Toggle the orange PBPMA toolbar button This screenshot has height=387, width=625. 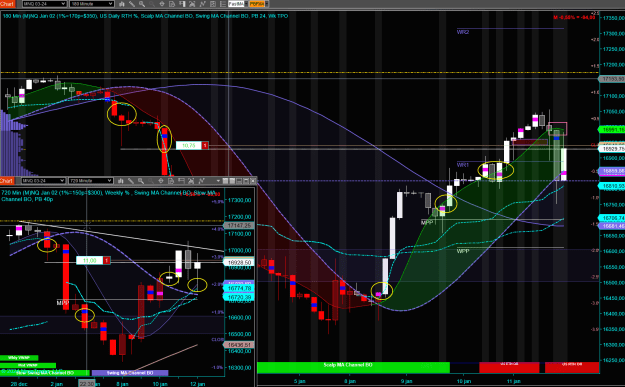257,4
